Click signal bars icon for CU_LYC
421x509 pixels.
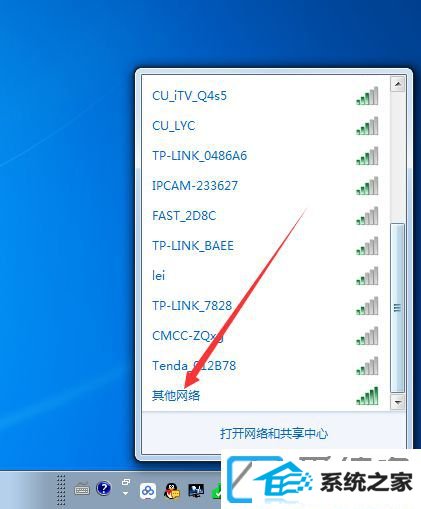pos(367,126)
